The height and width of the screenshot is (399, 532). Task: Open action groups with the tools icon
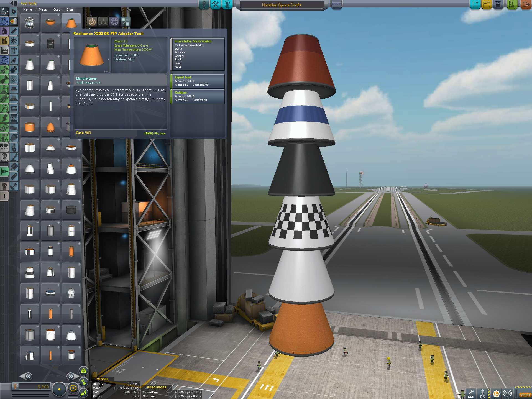216,5
